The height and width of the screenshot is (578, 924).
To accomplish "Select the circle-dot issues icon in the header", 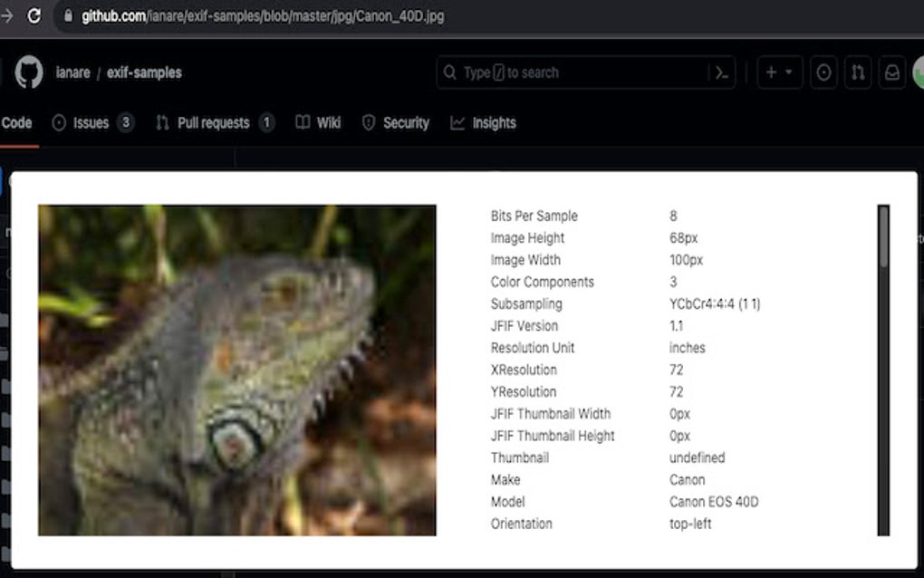I will (x=823, y=72).
